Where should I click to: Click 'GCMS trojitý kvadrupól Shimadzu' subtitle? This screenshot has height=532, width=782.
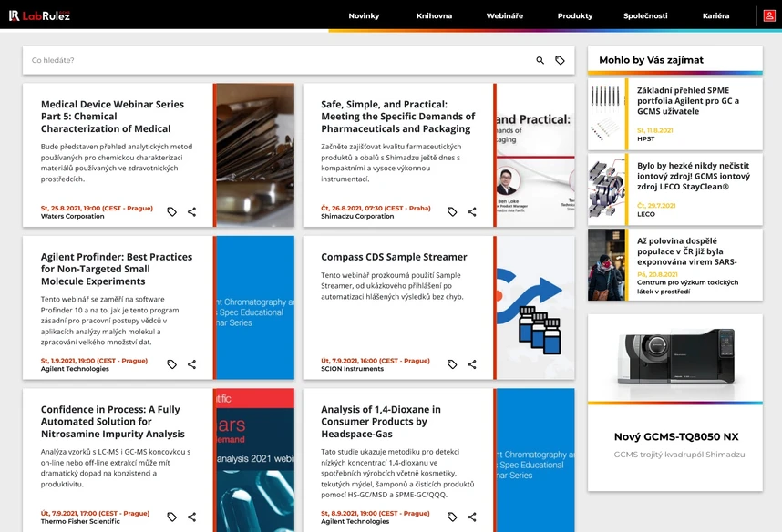[x=679, y=455]
